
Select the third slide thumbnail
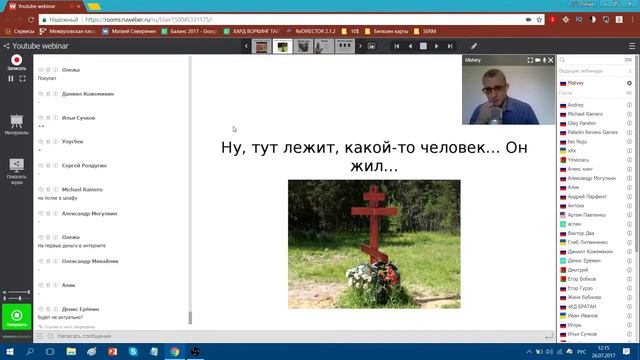pyautogui.click(x=303, y=46)
